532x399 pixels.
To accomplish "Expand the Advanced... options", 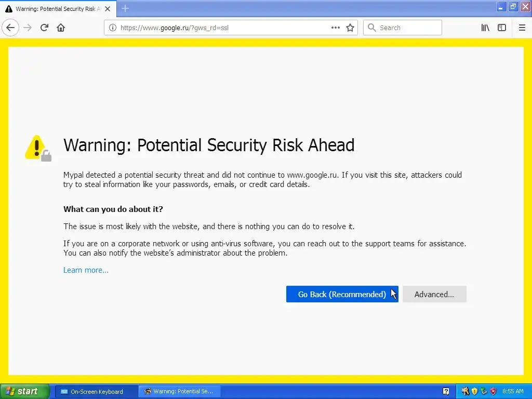I will coord(434,294).
